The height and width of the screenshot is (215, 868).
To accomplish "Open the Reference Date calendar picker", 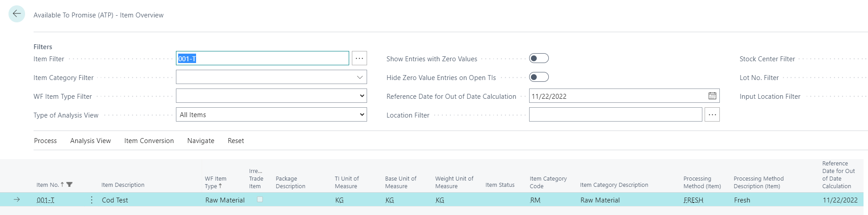I will (x=712, y=96).
